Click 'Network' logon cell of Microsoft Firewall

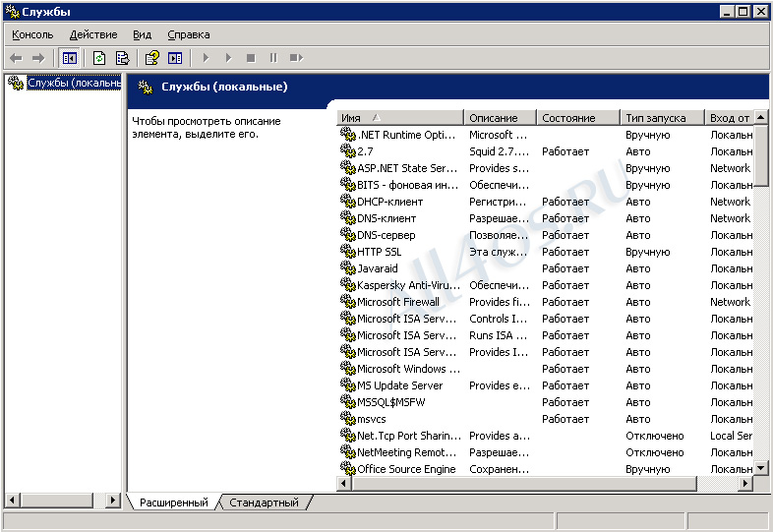(730, 301)
